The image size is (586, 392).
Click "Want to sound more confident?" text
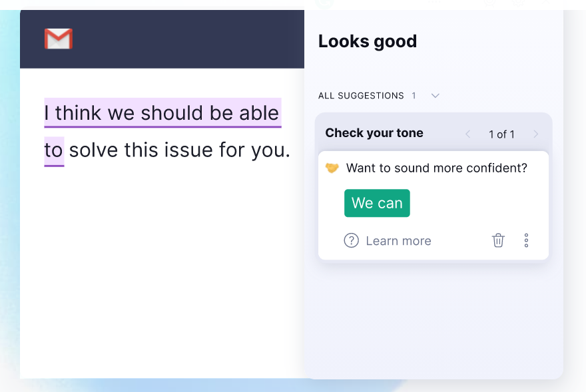(x=437, y=168)
